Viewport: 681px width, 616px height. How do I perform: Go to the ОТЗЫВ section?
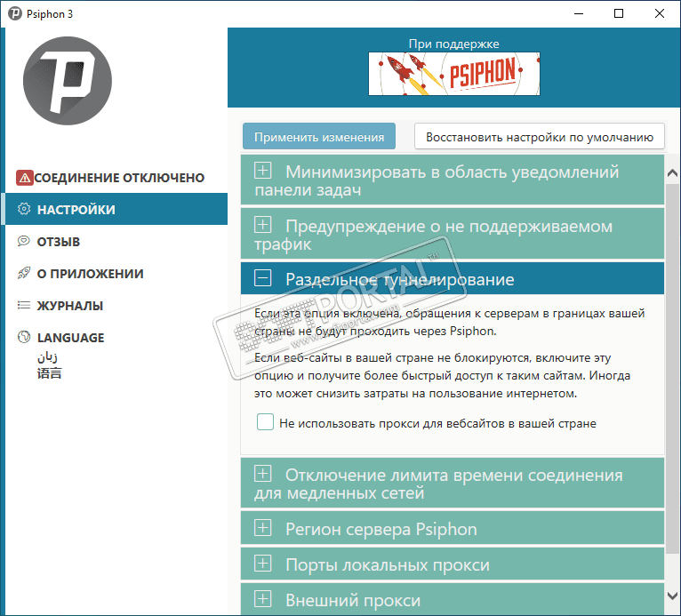pyautogui.click(x=116, y=242)
